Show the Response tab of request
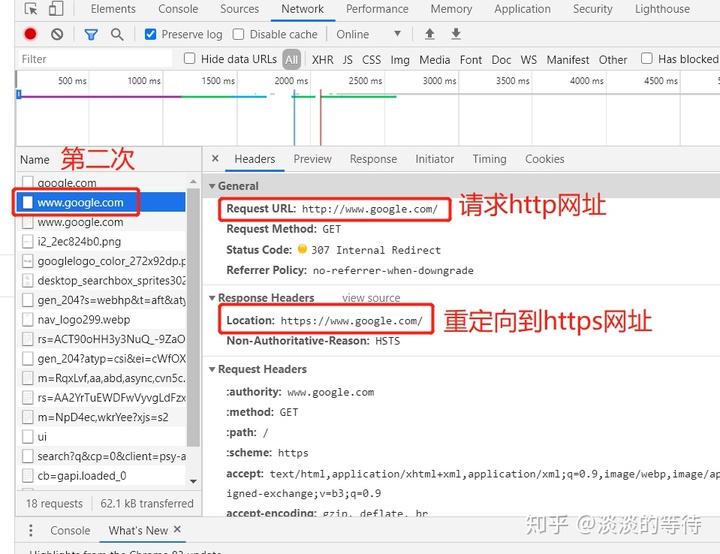 (x=373, y=159)
